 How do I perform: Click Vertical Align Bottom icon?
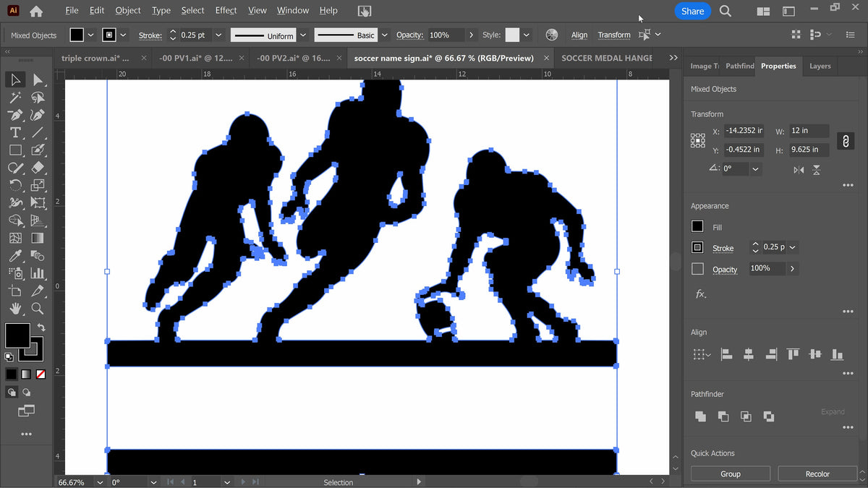point(838,354)
